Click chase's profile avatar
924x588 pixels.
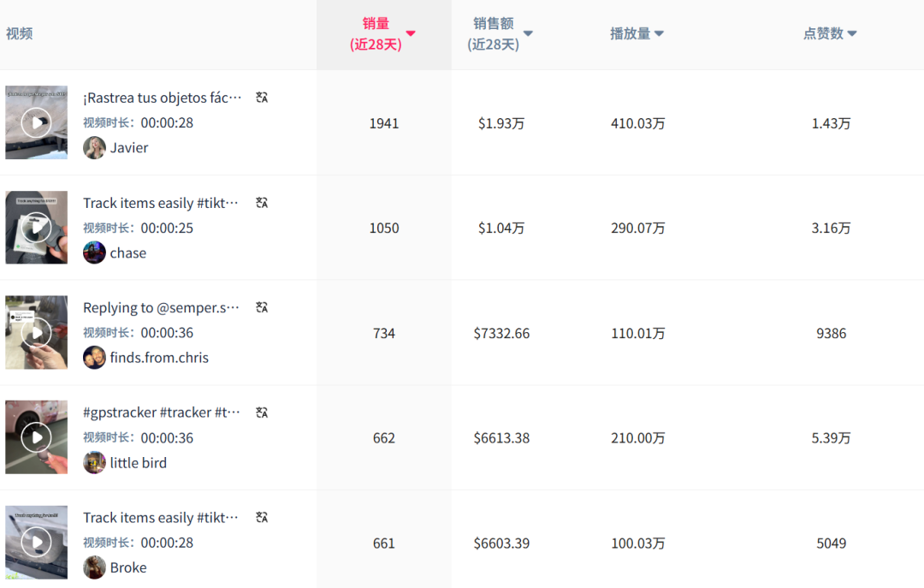(x=94, y=253)
